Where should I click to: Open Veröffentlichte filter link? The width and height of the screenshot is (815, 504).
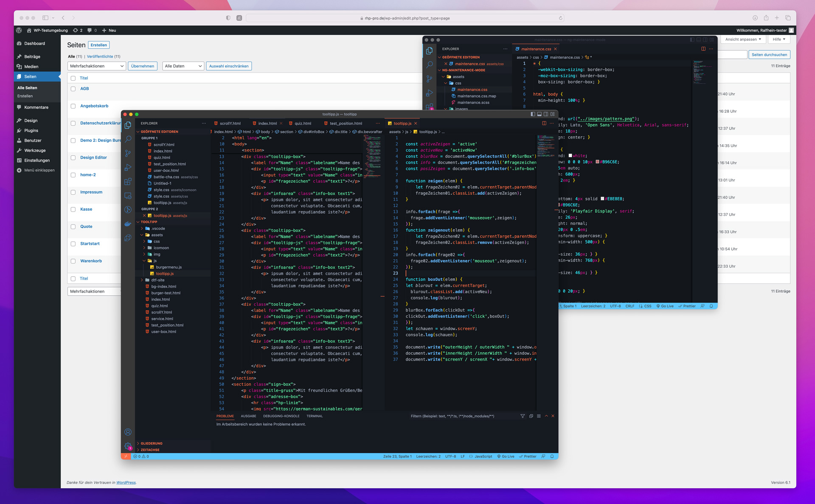click(x=100, y=56)
